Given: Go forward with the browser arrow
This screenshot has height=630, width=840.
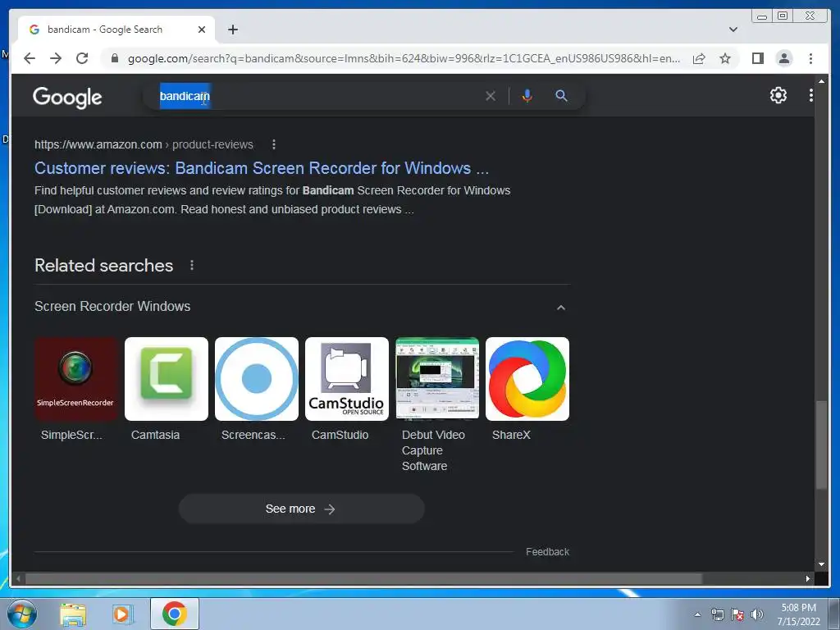Looking at the screenshot, I should coord(56,58).
